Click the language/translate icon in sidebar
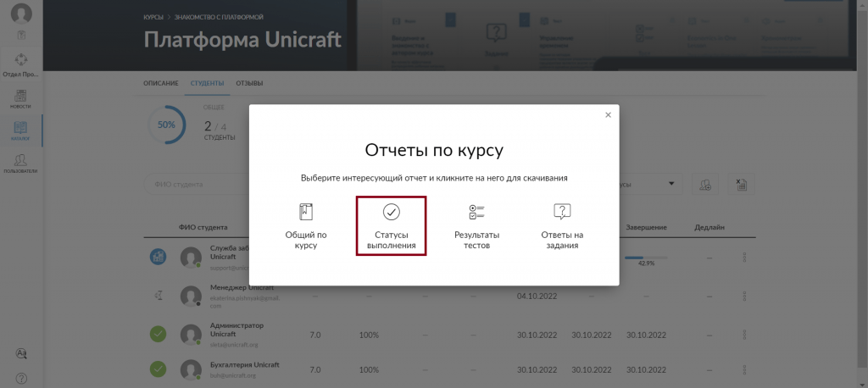The height and width of the screenshot is (388, 868). pyautogui.click(x=21, y=353)
